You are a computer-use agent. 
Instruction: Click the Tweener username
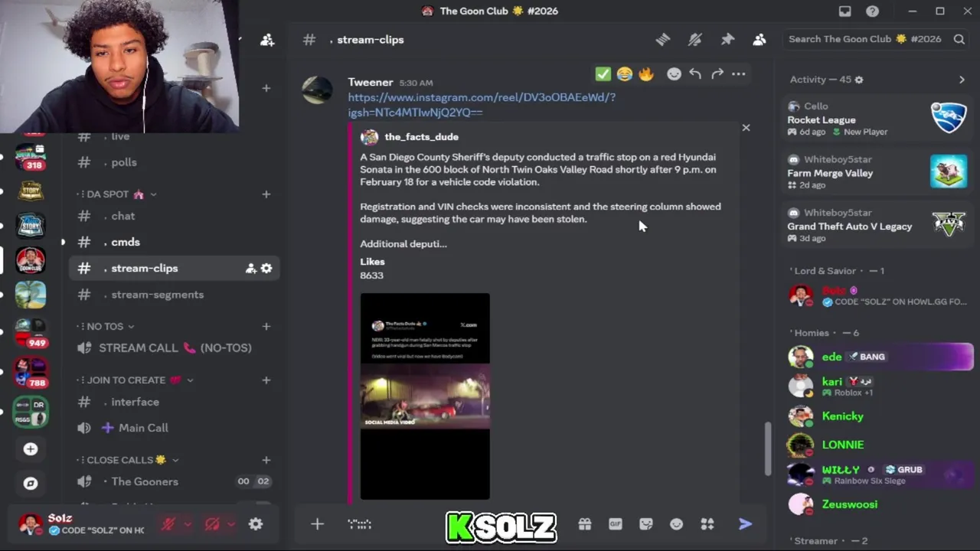point(370,82)
